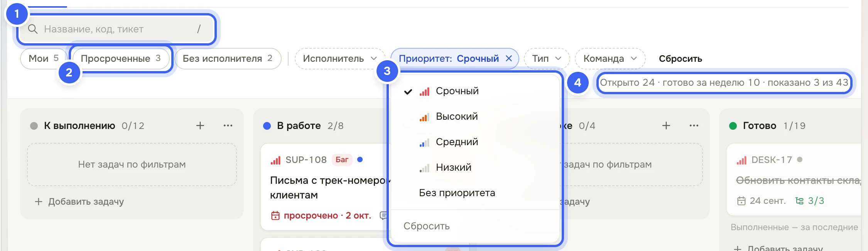Toggle the "Просроченные" quick filter
The image size is (868, 251).
click(120, 59)
